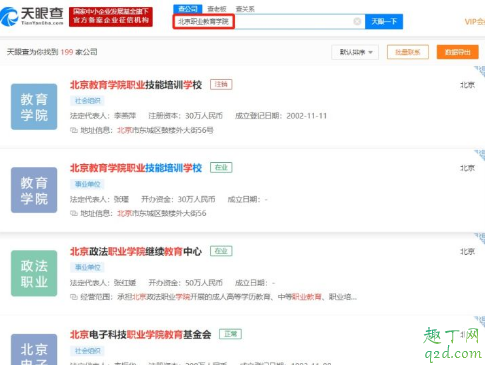The width and height of the screenshot is (485, 365).
Task: Run the search with the 天眼一下 button
Action: [384, 22]
